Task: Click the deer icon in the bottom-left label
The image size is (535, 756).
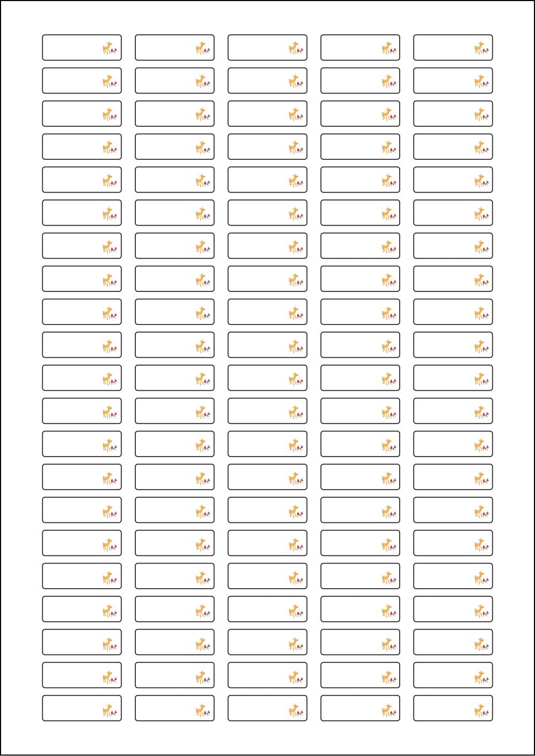Action: coord(107,710)
